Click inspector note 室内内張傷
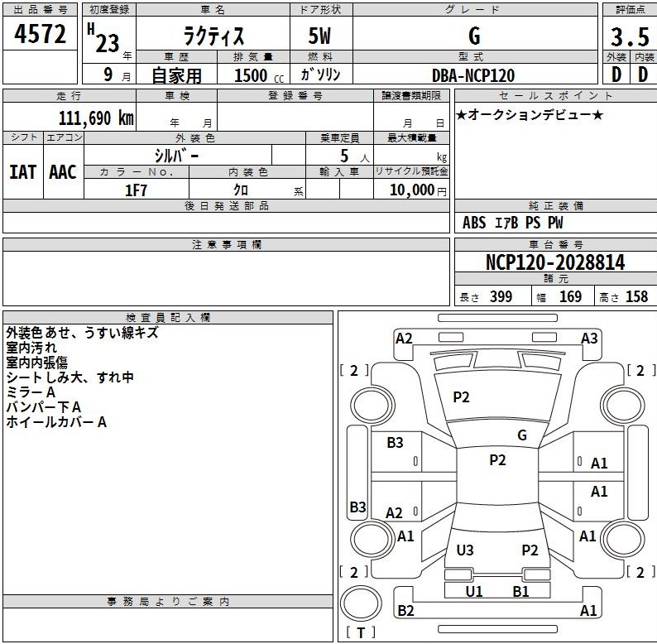Screen dimensions: 657x644 37,363
